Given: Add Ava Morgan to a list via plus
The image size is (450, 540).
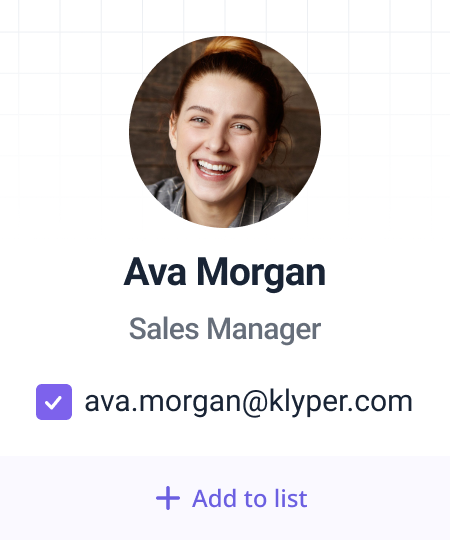Looking at the screenshot, I should click(168, 498).
